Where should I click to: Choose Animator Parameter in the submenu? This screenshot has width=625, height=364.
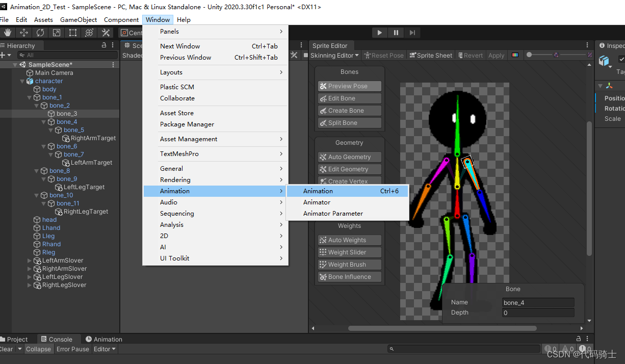pyautogui.click(x=348, y=214)
